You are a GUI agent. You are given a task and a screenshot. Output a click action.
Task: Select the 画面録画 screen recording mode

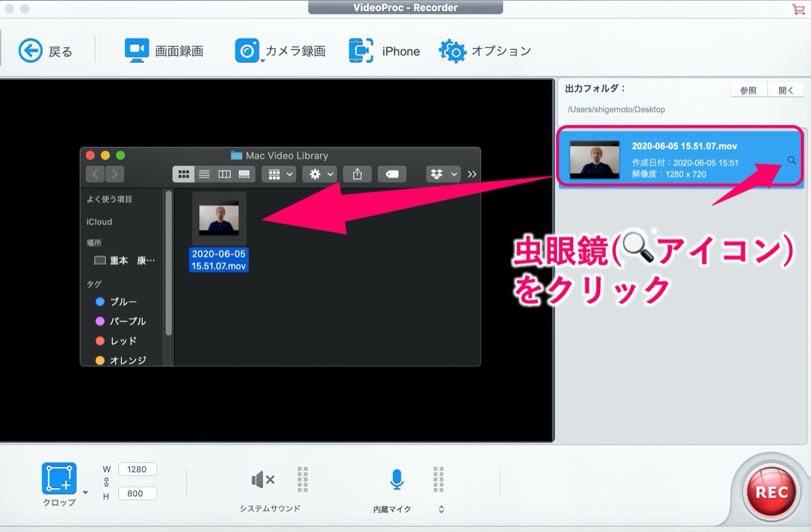pyautogui.click(x=164, y=51)
